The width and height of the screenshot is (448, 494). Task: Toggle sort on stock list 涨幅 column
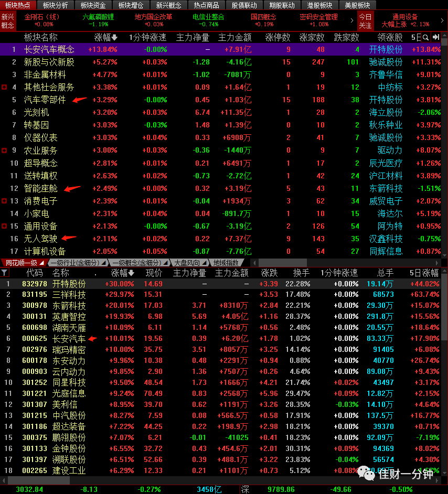point(123,273)
